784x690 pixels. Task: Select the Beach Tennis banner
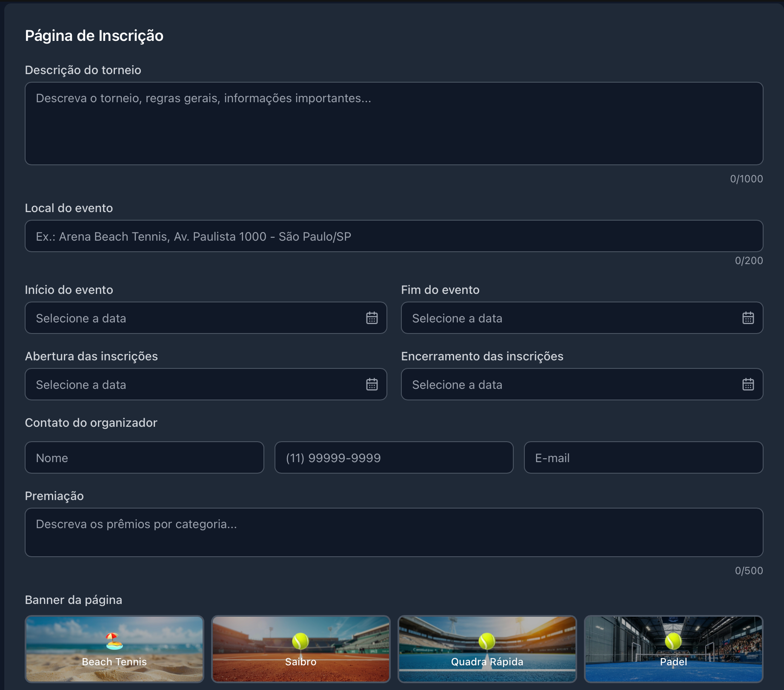click(114, 649)
